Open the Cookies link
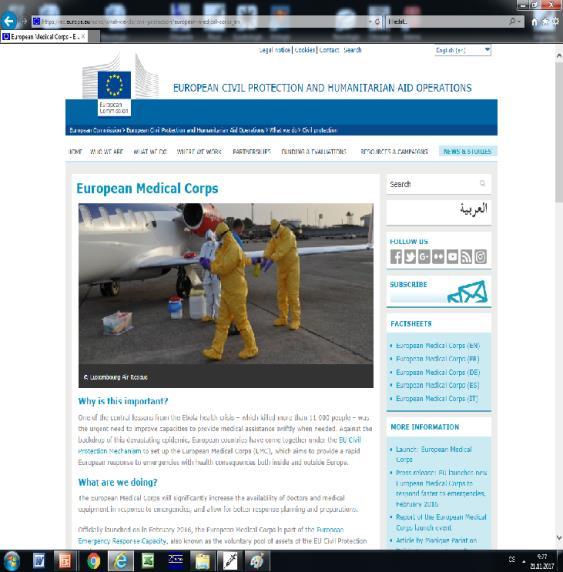 [x=305, y=50]
